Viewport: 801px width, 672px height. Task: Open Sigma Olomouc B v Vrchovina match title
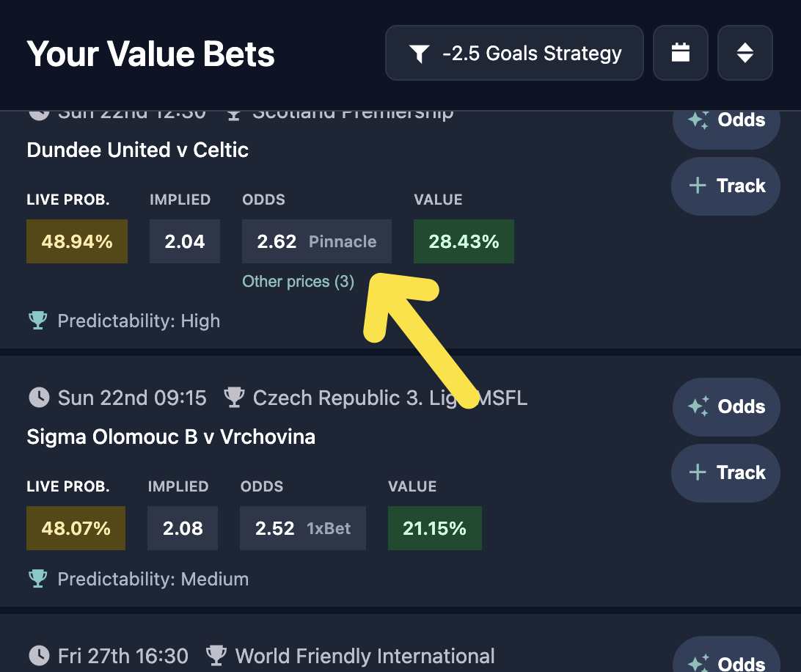pyautogui.click(x=171, y=437)
